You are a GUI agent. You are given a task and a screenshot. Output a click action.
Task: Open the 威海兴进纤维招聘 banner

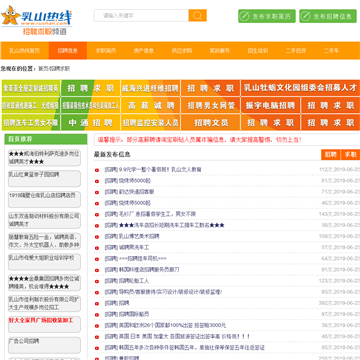coord(150,88)
